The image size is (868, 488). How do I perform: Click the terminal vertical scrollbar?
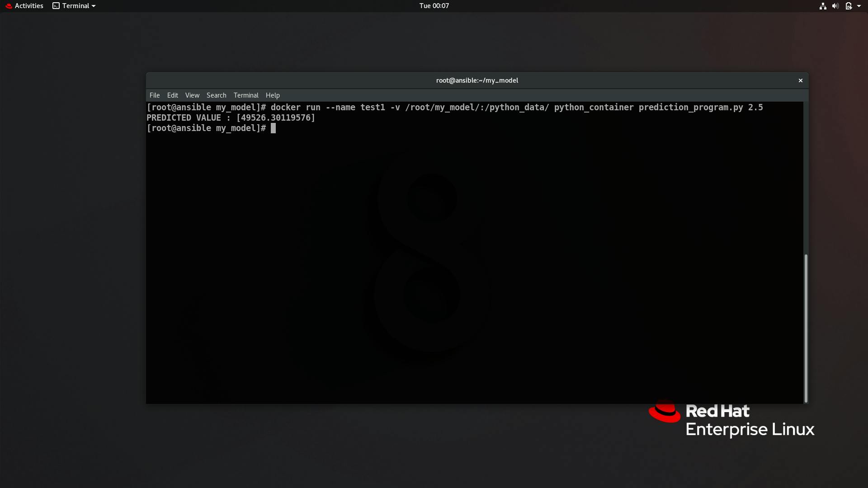click(x=806, y=328)
